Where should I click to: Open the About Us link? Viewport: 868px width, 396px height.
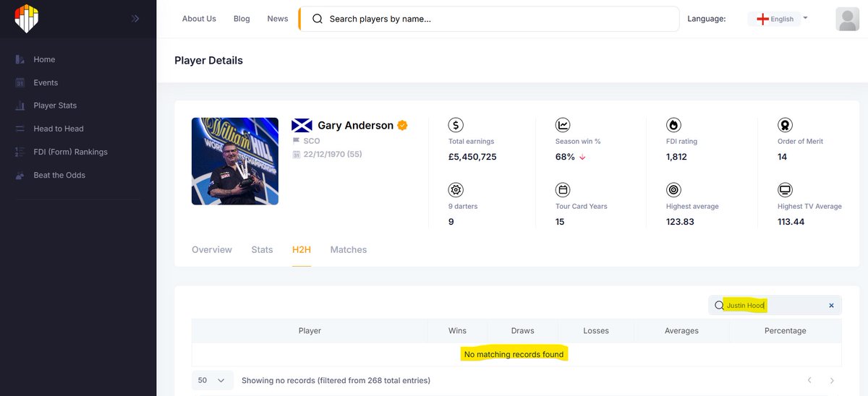199,19
